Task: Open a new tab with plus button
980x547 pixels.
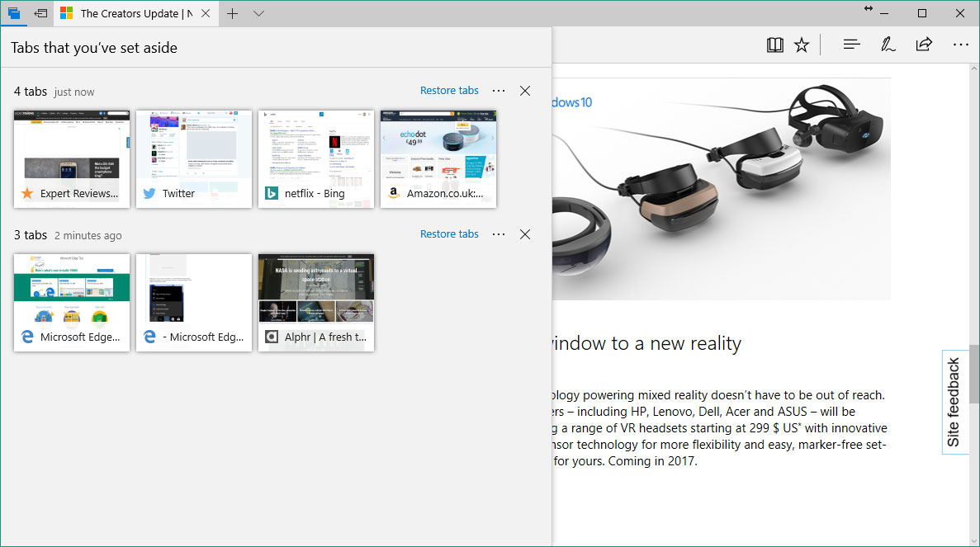Action: point(233,13)
